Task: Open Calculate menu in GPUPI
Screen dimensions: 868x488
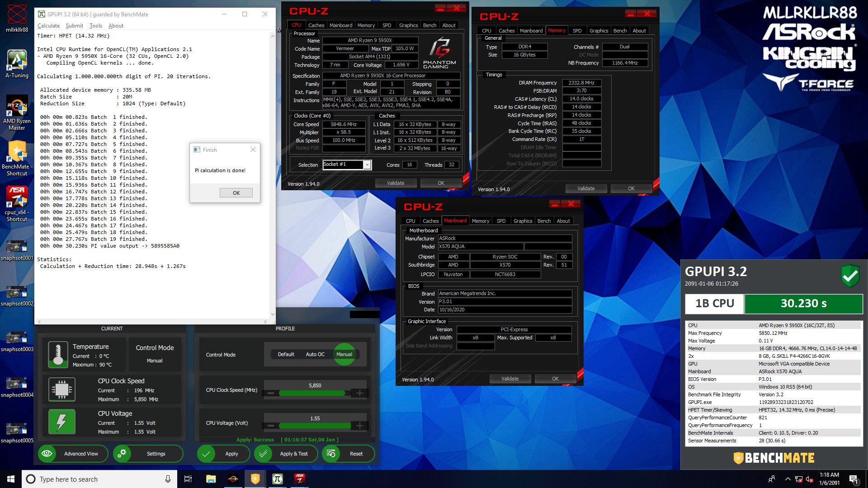Action: (x=48, y=26)
